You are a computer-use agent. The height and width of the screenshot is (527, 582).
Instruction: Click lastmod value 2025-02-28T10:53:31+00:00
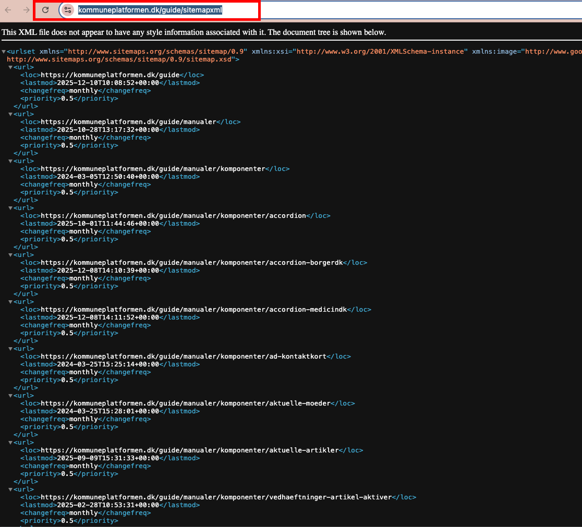pos(108,505)
